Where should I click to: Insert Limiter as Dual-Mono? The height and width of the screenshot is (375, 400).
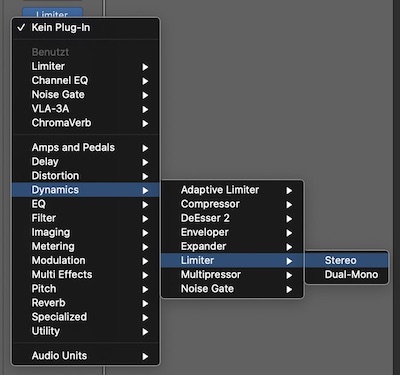[x=347, y=275]
